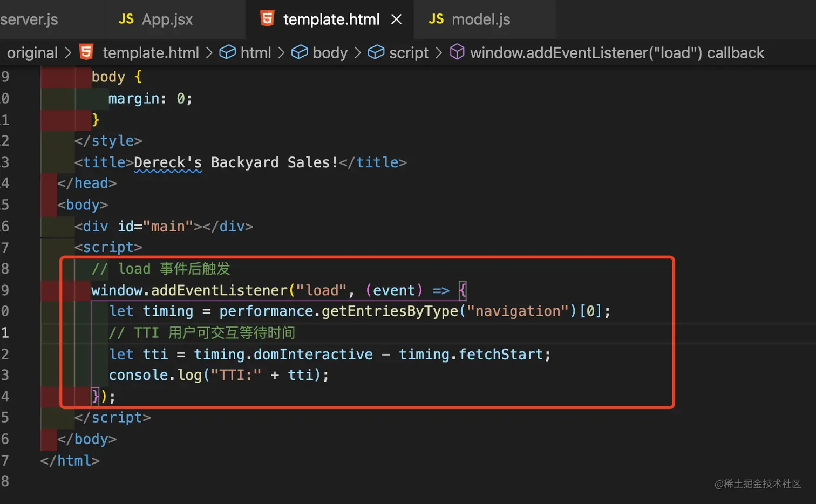The height and width of the screenshot is (504, 816).
Task: Click the cube icon before script breadcrumb
Action: point(376,52)
